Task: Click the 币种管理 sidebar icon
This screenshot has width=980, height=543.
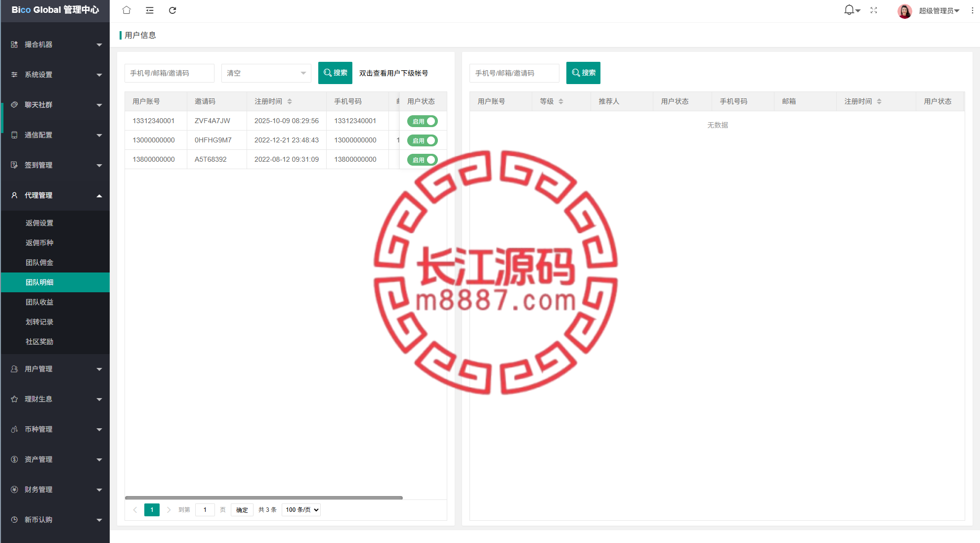Action: (x=14, y=429)
